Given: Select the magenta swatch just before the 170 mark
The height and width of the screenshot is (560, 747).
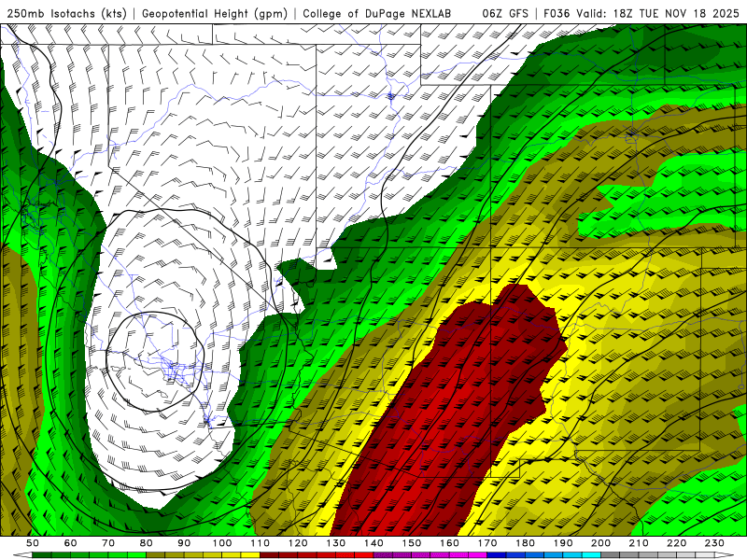Looking at the screenshot, I should 477,555.
